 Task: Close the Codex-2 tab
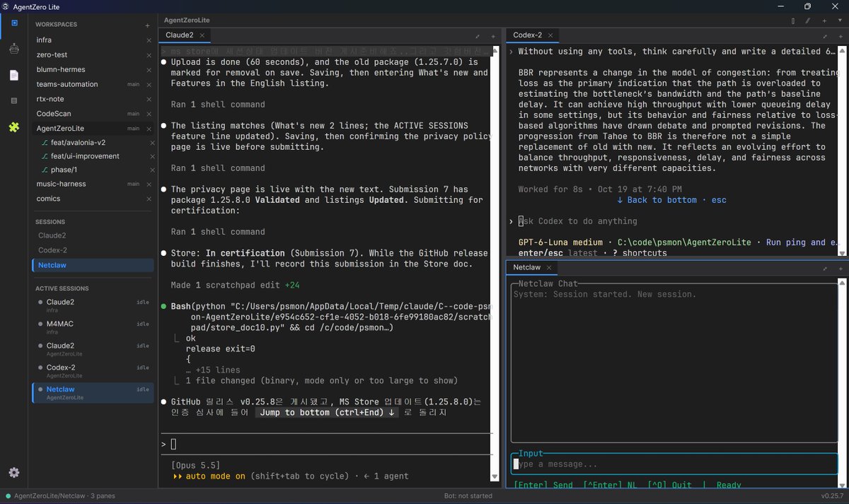click(x=551, y=35)
